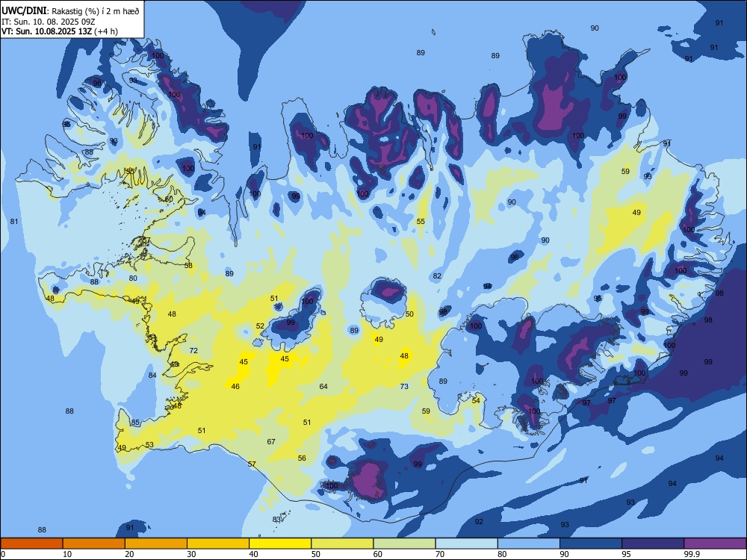This screenshot has height=560, width=747.
Task: Click the "54" humidity value on the map
Action: click(x=476, y=400)
